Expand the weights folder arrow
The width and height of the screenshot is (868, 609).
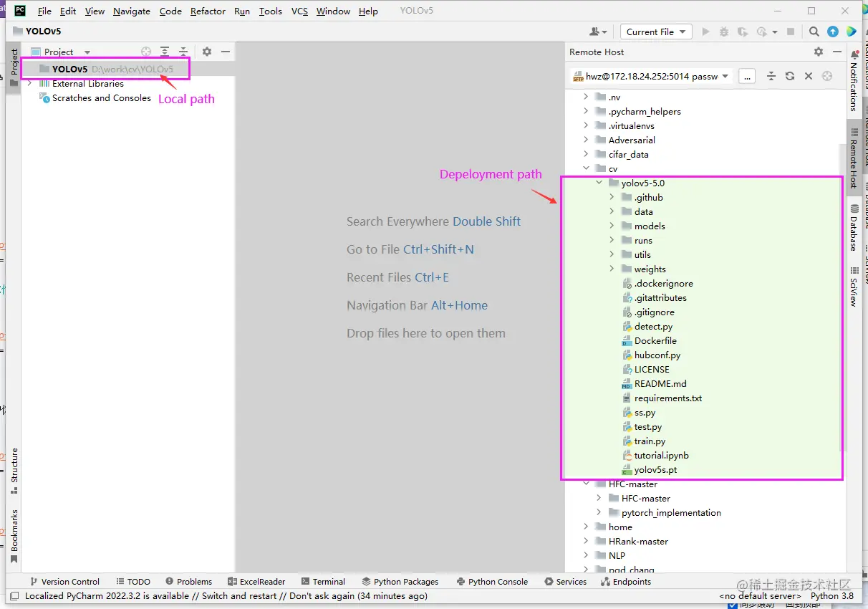click(x=612, y=269)
